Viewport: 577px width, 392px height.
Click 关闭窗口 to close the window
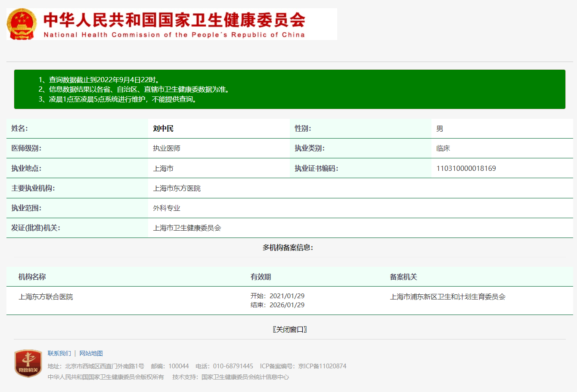pyautogui.click(x=290, y=330)
